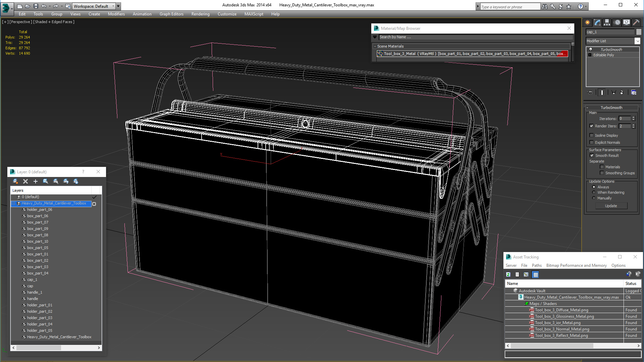Open the Motion command panel tab
This screenshot has width=644, height=362.
point(617,22)
